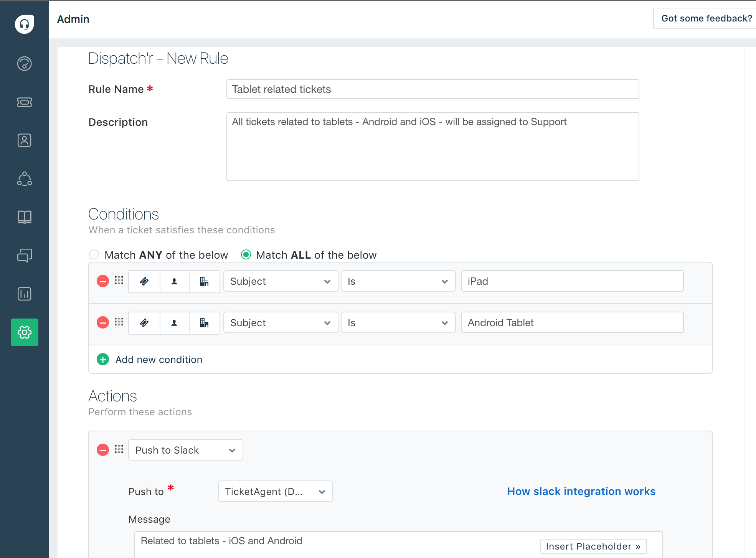Expand the Push to Slack action dropdown
Viewport: 756px width, 558px height.
(x=185, y=450)
